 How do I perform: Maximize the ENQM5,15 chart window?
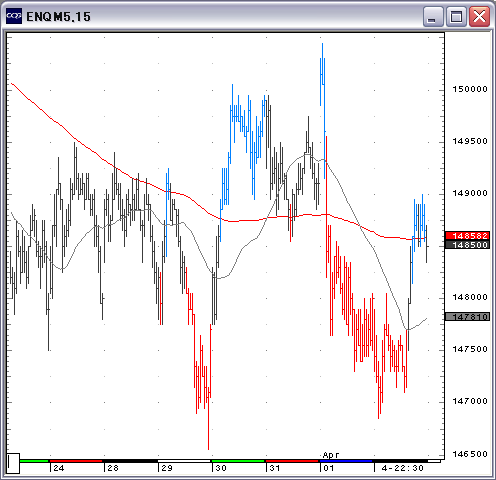point(456,16)
